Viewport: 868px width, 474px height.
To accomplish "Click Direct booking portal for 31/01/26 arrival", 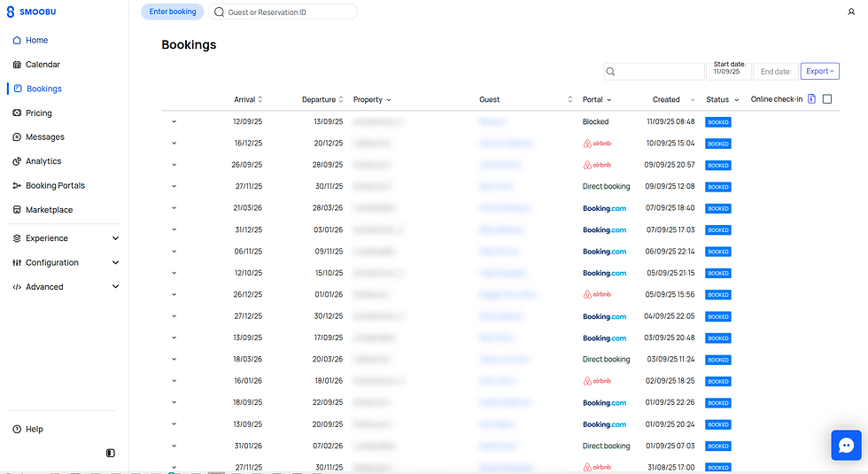I will [606, 446].
